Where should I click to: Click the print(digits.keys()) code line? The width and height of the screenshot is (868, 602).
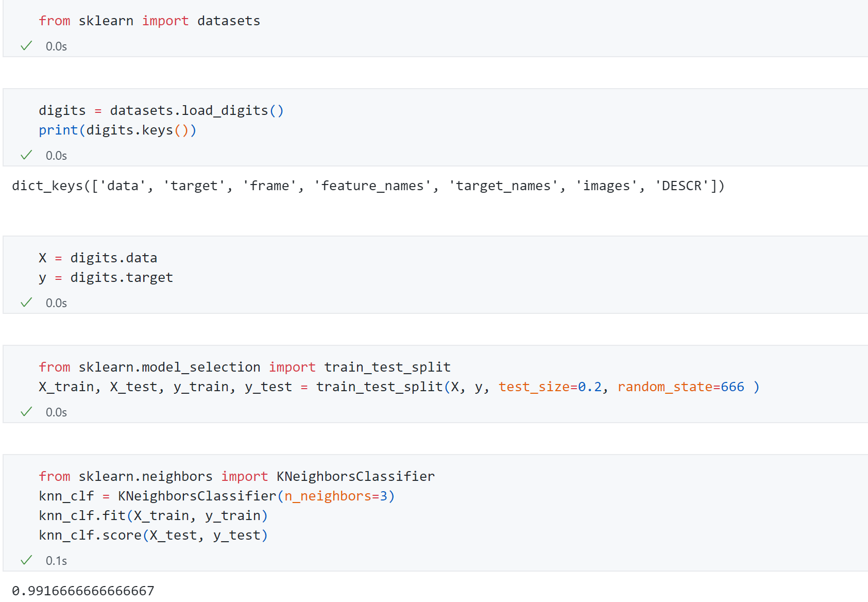117,130
